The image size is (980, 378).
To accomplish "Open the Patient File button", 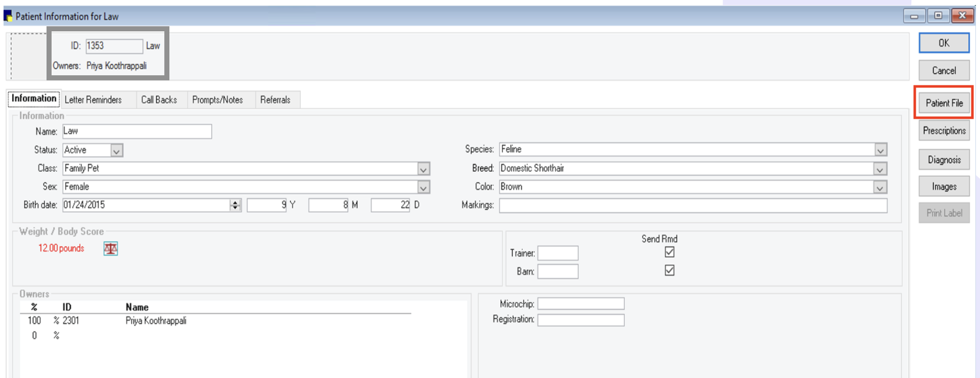I will point(944,103).
